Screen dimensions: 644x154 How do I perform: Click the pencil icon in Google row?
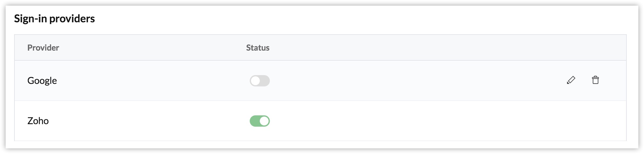571,80
